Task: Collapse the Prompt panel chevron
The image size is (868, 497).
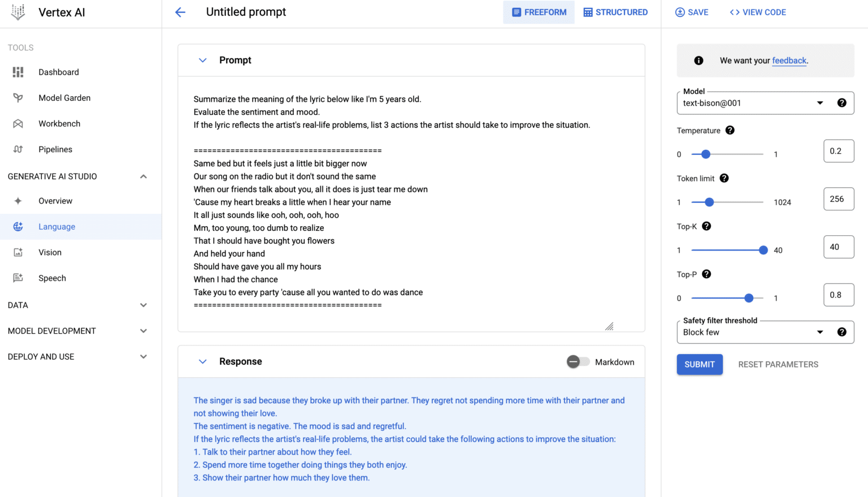Action: (x=202, y=60)
